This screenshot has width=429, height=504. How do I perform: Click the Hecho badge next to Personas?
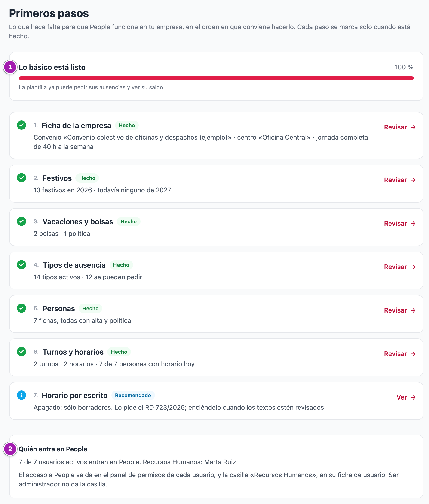tap(90, 308)
